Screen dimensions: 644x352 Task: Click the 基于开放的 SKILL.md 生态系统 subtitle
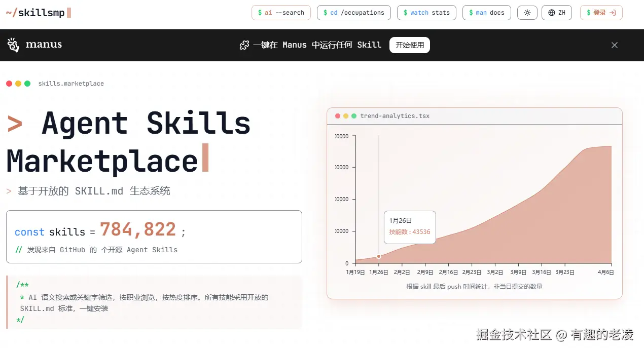(94, 191)
